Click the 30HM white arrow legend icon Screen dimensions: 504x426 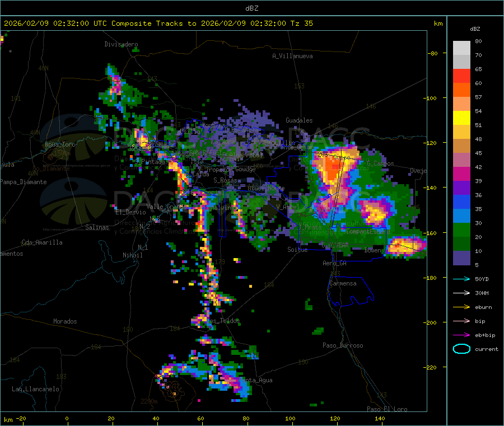(x=461, y=293)
